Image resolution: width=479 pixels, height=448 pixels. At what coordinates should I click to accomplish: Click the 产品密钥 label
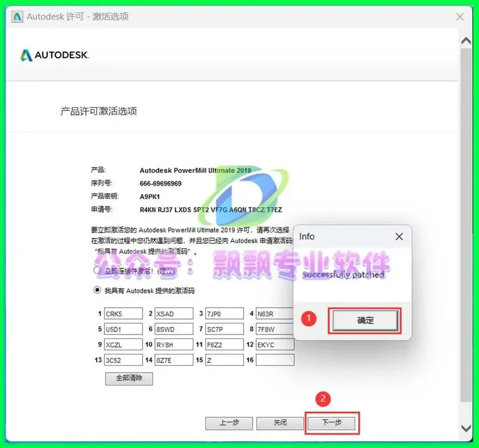coord(105,196)
